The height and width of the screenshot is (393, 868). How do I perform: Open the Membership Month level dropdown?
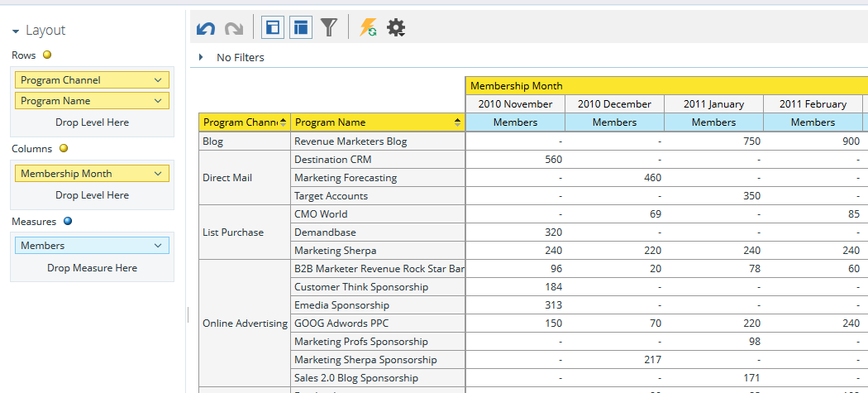(158, 174)
